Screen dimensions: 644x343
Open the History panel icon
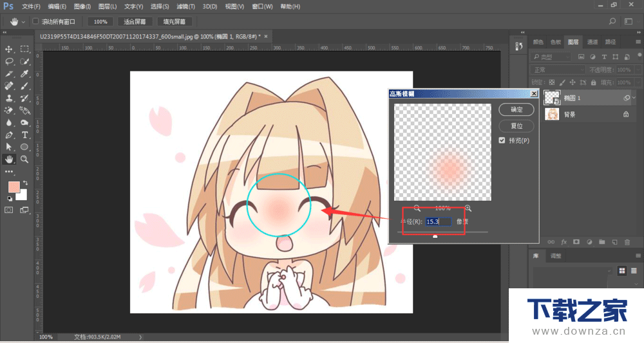coord(519,46)
